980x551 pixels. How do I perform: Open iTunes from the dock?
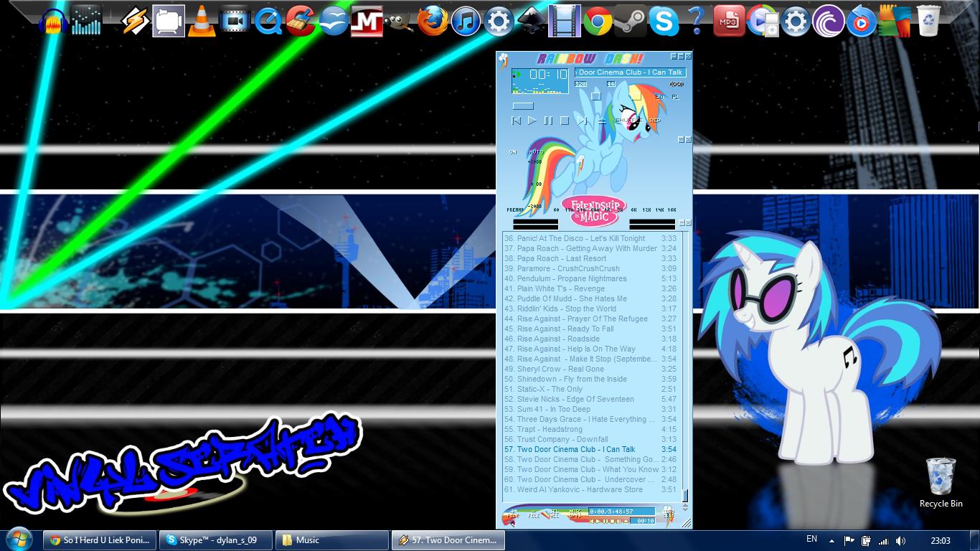point(466,22)
